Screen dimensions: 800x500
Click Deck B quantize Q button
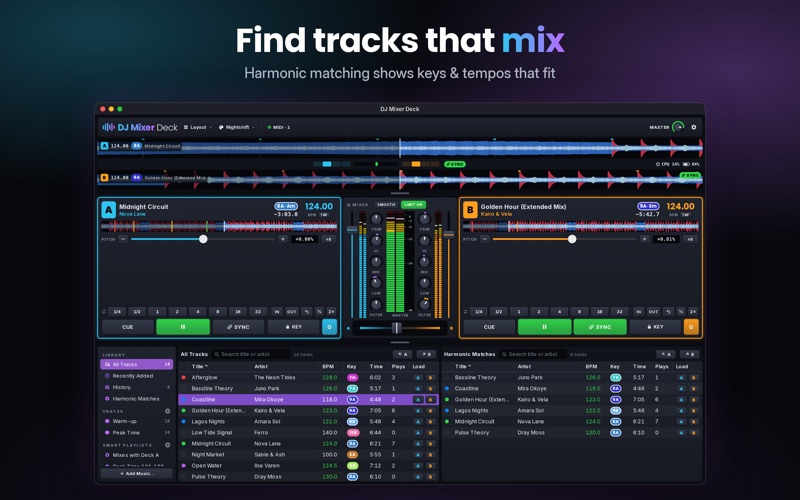pyautogui.click(x=691, y=327)
